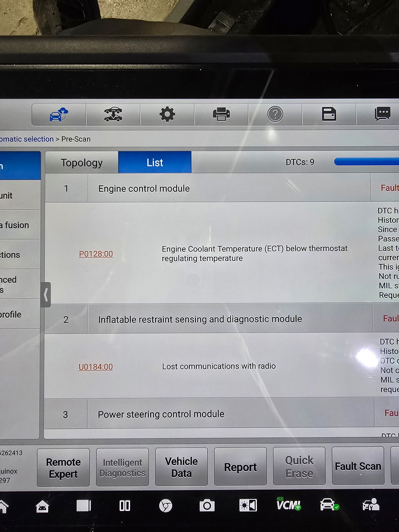Viewport: 399px width, 532px height.
Task: Select the sidebar item ending in fusion
Action: point(20,225)
